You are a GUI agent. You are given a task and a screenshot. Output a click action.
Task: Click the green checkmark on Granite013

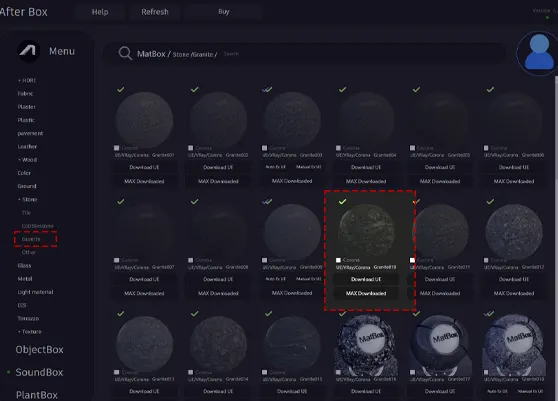pyautogui.click(x=121, y=313)
